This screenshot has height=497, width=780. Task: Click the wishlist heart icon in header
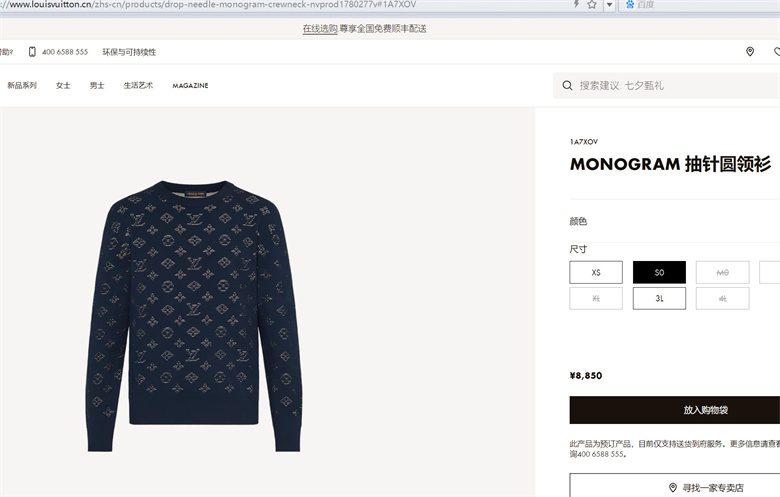point(777,52)
